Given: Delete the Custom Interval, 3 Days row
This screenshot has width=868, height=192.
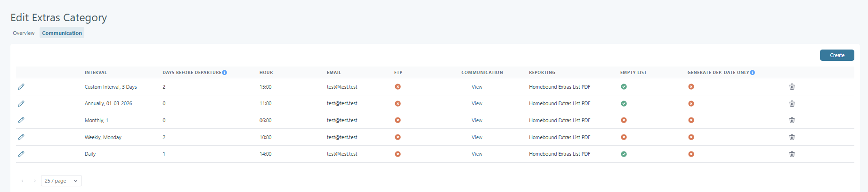Looking at the screenshot, I should point(792,87).
